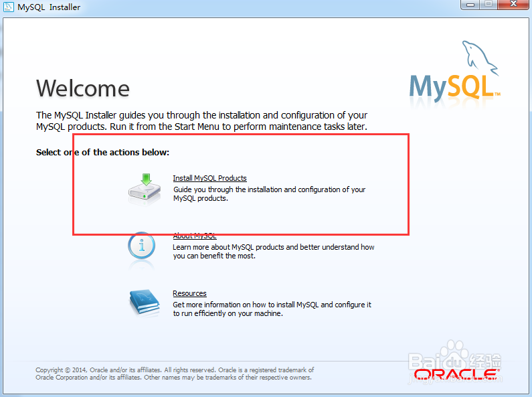532x397 pixels.
Task: Click the green download drive icon
Action: (145, 189)
